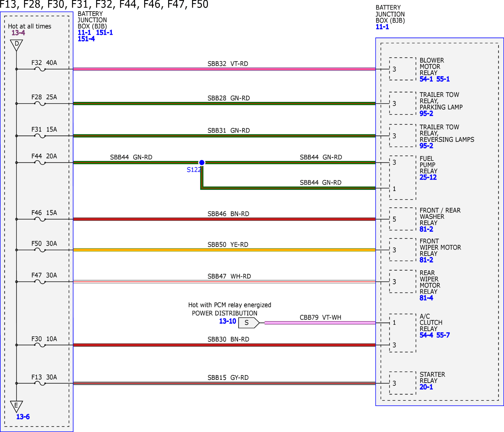
Task: Click the D triangle connector symbol
Action: [17, 45]
